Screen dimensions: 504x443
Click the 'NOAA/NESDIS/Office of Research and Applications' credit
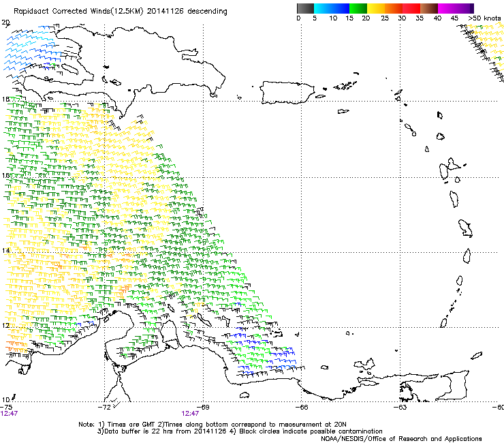click(401, 438)
